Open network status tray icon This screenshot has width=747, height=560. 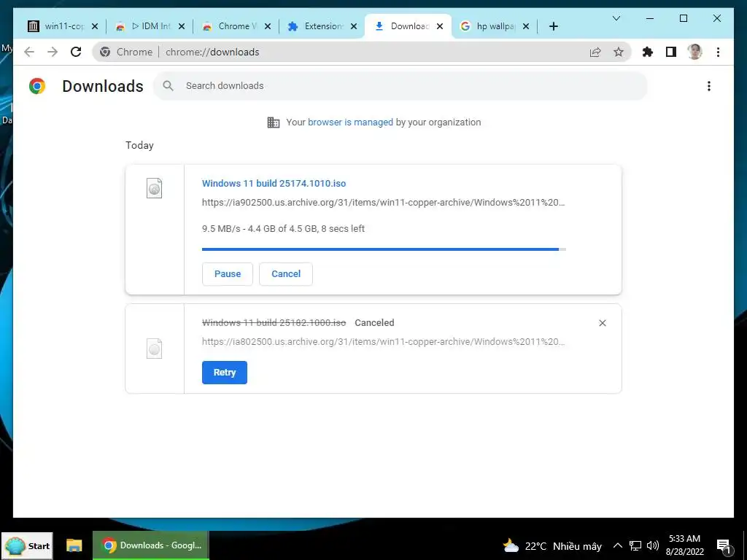635,545
